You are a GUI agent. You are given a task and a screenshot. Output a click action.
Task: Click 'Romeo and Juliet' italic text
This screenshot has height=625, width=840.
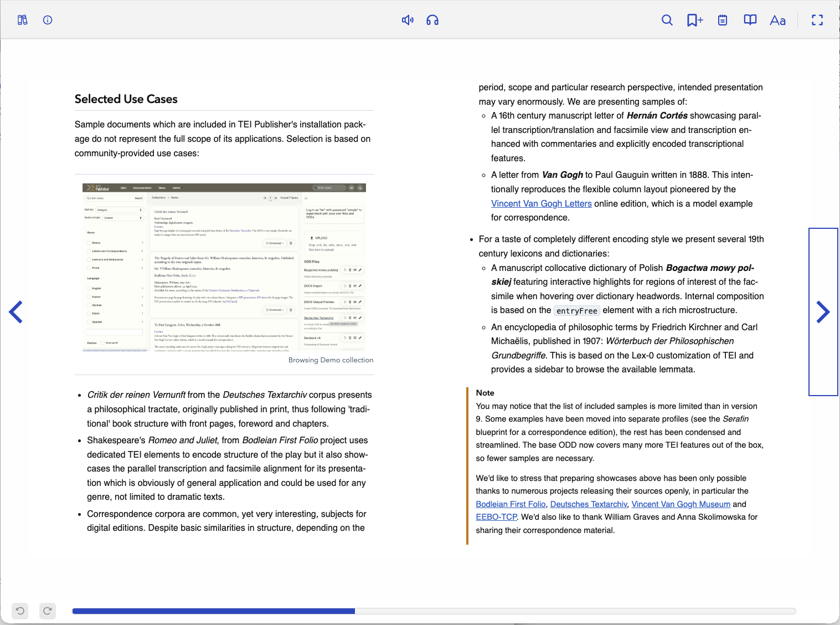point(184,440)
